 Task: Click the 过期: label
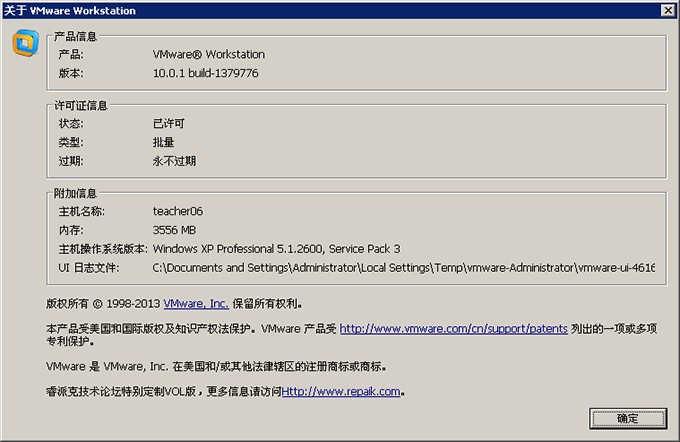tap(71, 161)
